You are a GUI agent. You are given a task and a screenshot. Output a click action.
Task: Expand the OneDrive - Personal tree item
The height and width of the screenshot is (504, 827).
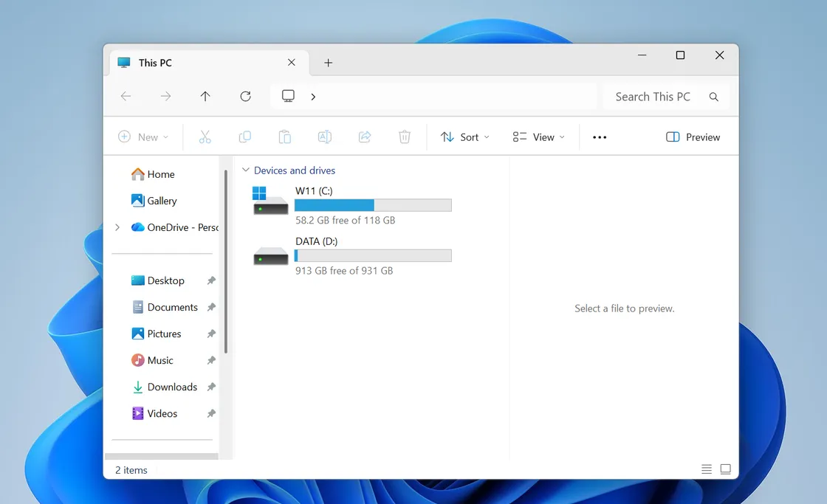[117, 227]
